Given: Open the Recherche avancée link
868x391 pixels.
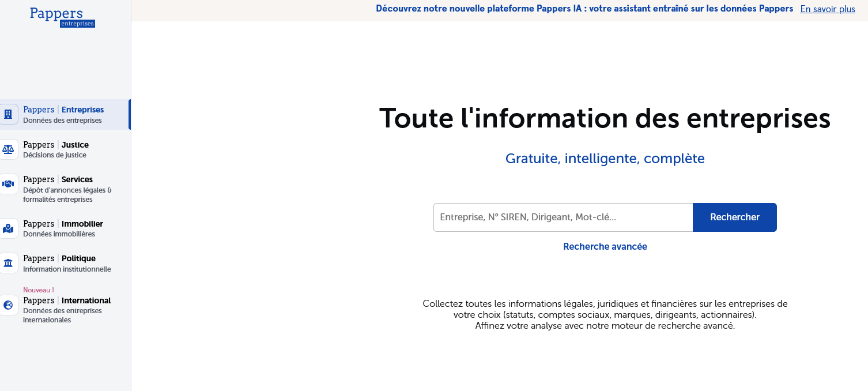Looking at the screenshot, I should click(x=605, y=247).
